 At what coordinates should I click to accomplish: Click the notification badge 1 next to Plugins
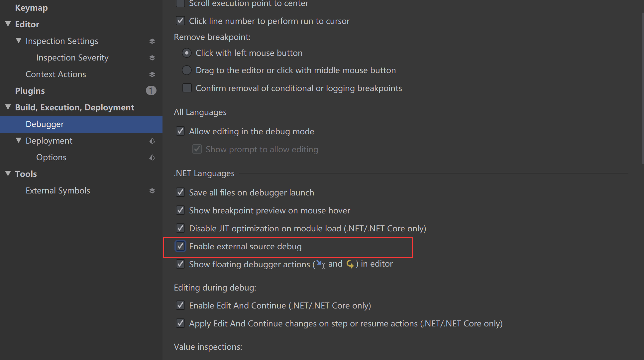point(151,90)
